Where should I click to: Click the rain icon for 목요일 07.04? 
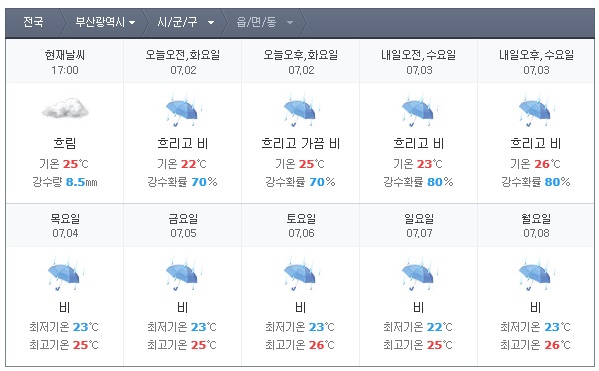point(65,274)
